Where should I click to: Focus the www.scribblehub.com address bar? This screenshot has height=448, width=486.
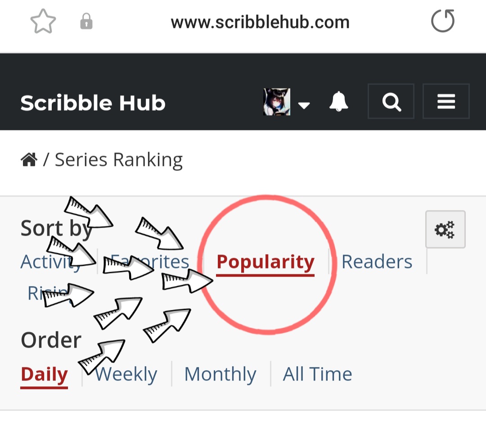(x=260, y=22)
